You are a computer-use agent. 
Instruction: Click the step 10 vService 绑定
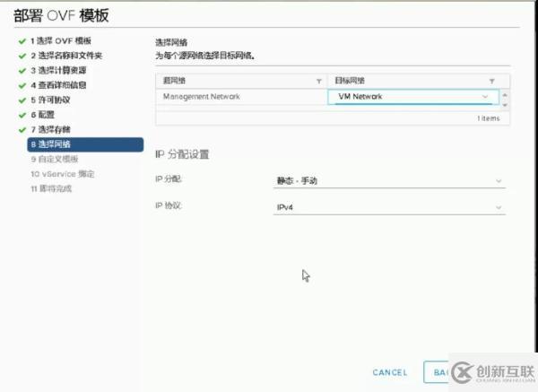pos(63,174)
